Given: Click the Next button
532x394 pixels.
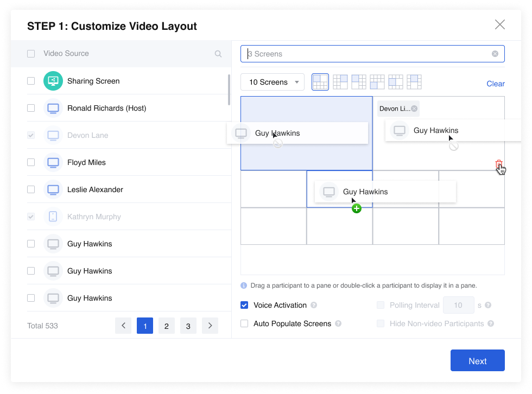Looking at the screenshot, I should pyautogui.click(x=477, y=361).
